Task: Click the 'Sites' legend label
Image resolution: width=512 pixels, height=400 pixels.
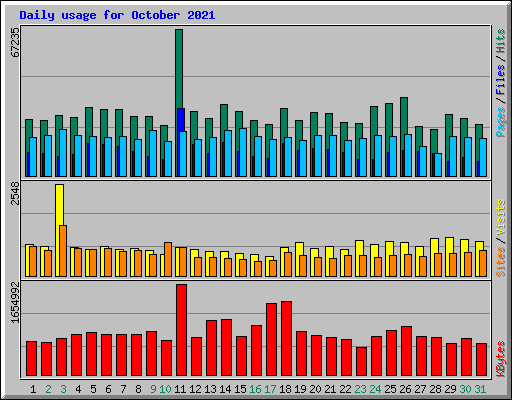Action: 500,262
